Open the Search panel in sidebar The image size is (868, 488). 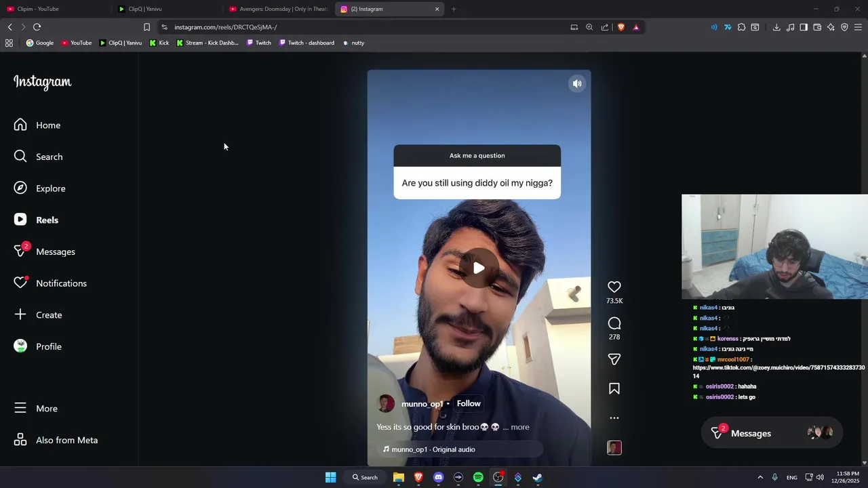pyautogui.click(x=38, y=157)
